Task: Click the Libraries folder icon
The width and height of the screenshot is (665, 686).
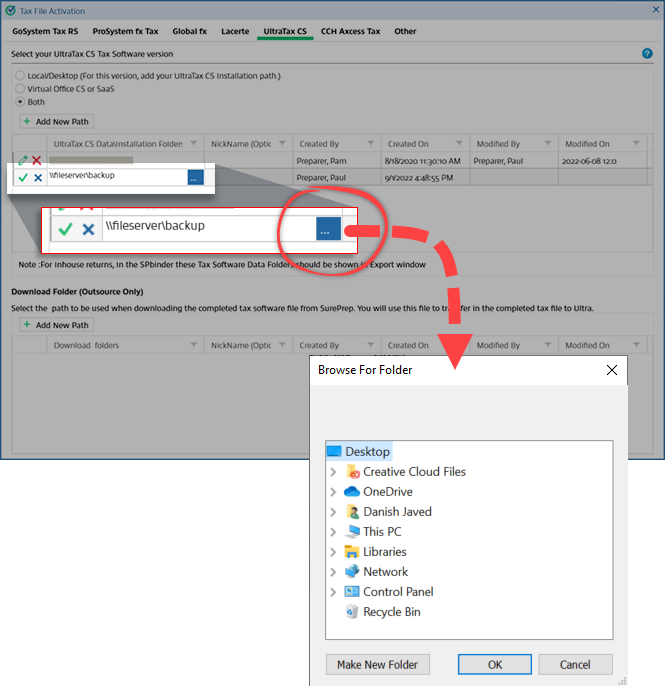Action: click(x=352, y=552)
